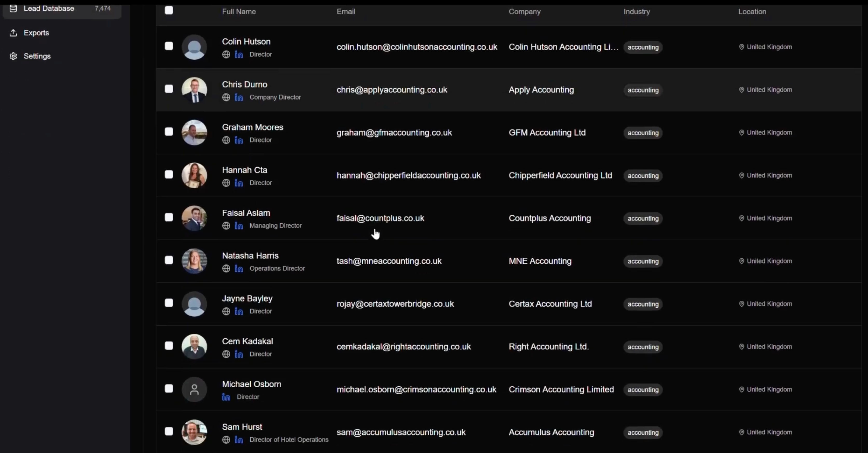Click email faisal@countplus.co.uk
The height and width of the screenshot is (453, 868).
coord(380,218)
